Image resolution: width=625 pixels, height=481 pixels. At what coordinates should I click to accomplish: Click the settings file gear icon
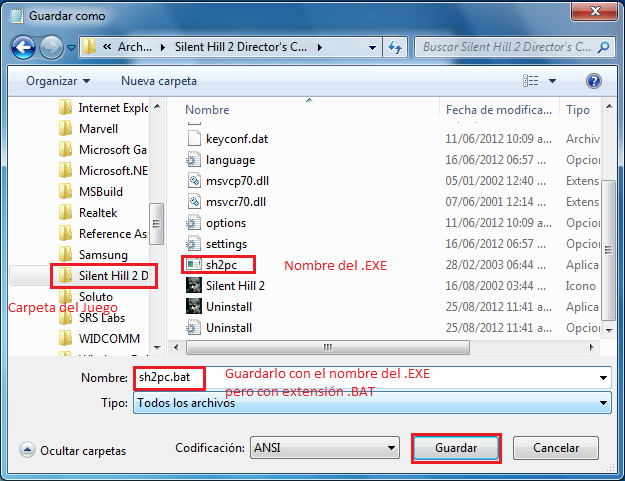(194, 244)
